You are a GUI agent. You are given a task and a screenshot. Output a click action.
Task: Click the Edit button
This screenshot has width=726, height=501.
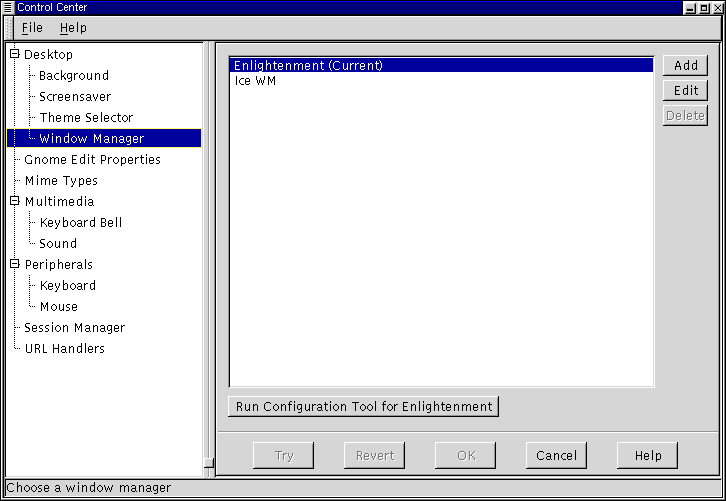click(685, 90)
